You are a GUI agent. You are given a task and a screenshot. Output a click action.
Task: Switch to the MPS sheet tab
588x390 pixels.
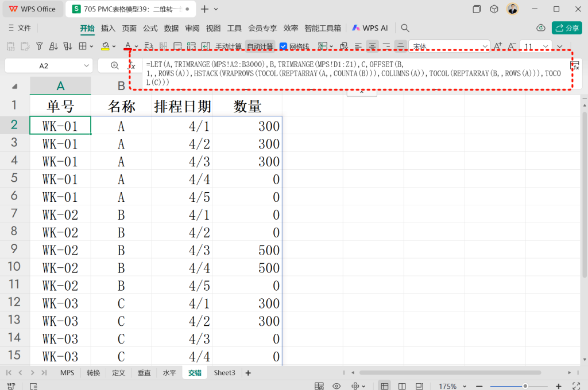point(67,373)
